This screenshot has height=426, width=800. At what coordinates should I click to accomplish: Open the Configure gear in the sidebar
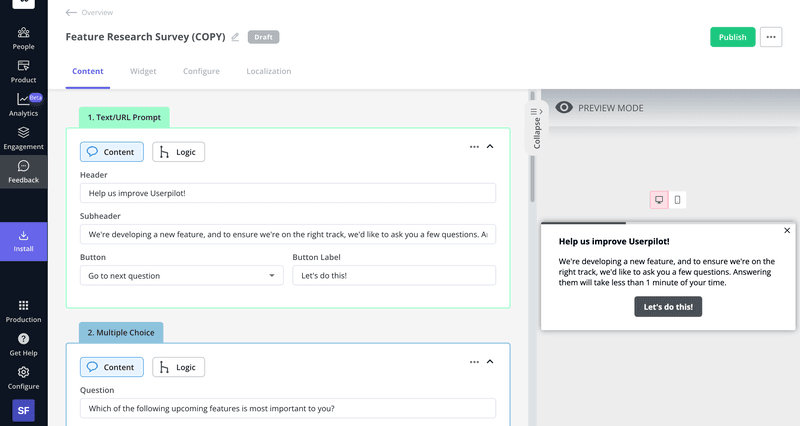click(x=23, y=378)
